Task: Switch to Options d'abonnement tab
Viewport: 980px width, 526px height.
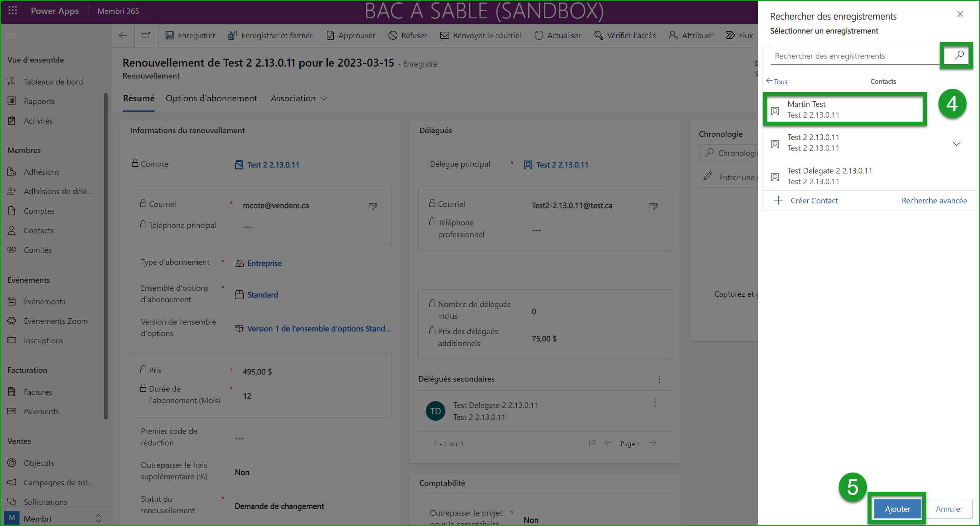Action: pos(211,99)
